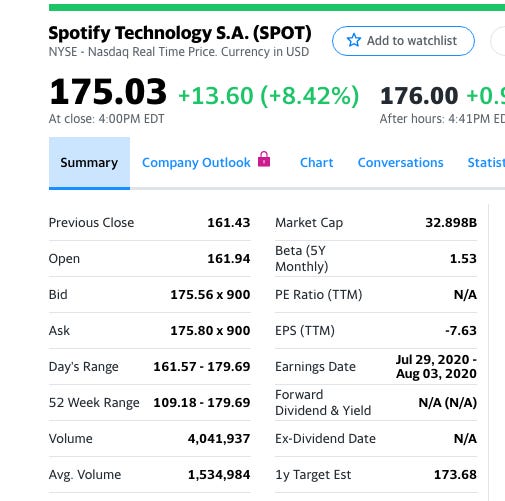Click the Market Cap value 32.898B

451,223
